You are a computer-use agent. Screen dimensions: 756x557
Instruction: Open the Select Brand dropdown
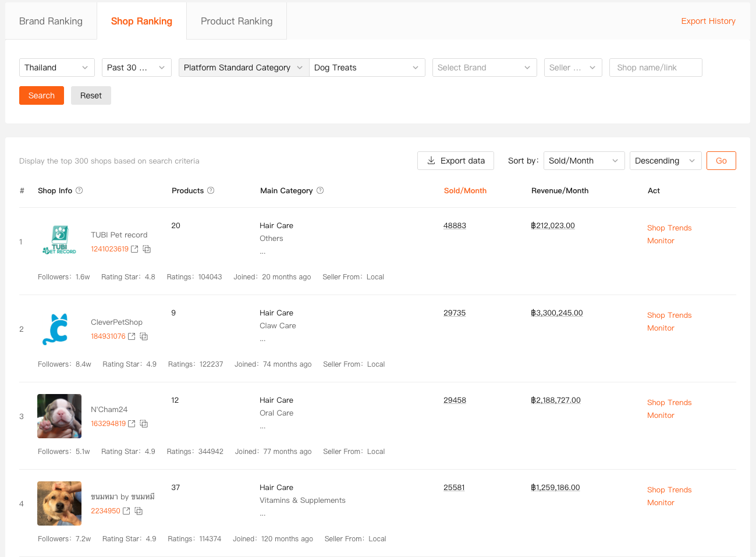484,68
